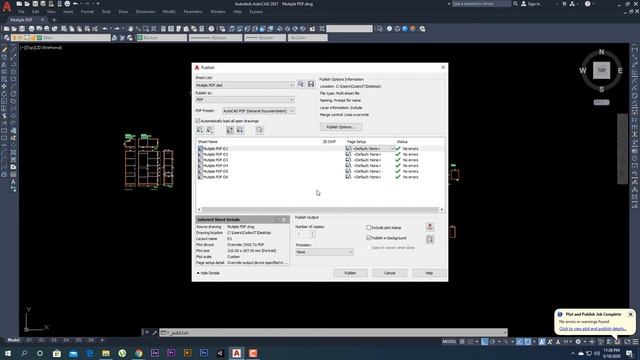Click the Publish button
This screenshot has height=360, width=640.
350,273
